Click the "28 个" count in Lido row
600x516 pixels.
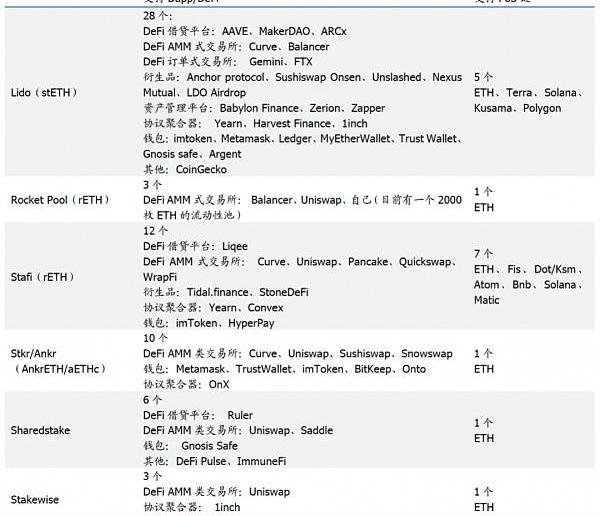pos(158,17)
